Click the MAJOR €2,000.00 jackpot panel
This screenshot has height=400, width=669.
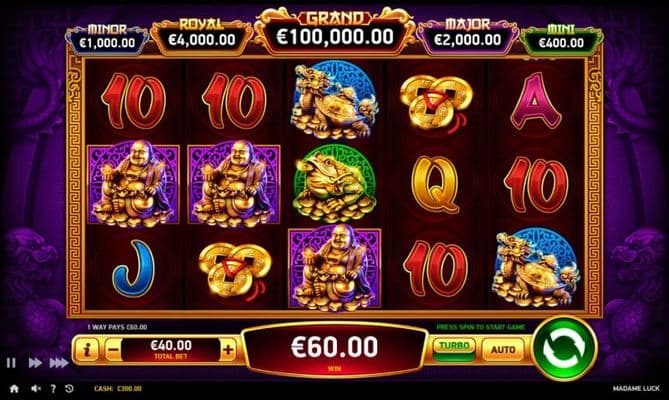coord(467,36)
